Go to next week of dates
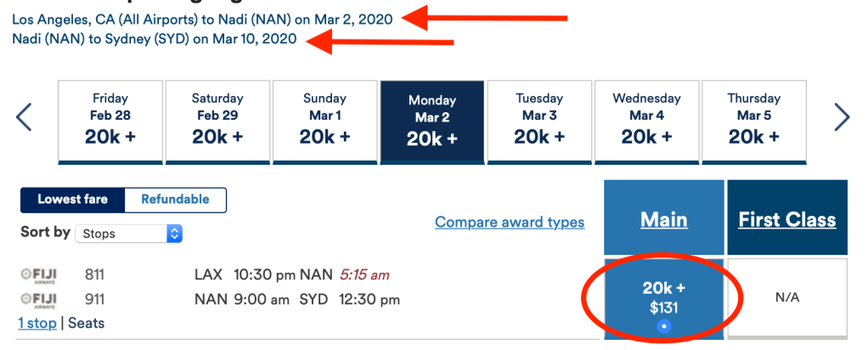Screen dimensions: 868x350 pos(842,118)
